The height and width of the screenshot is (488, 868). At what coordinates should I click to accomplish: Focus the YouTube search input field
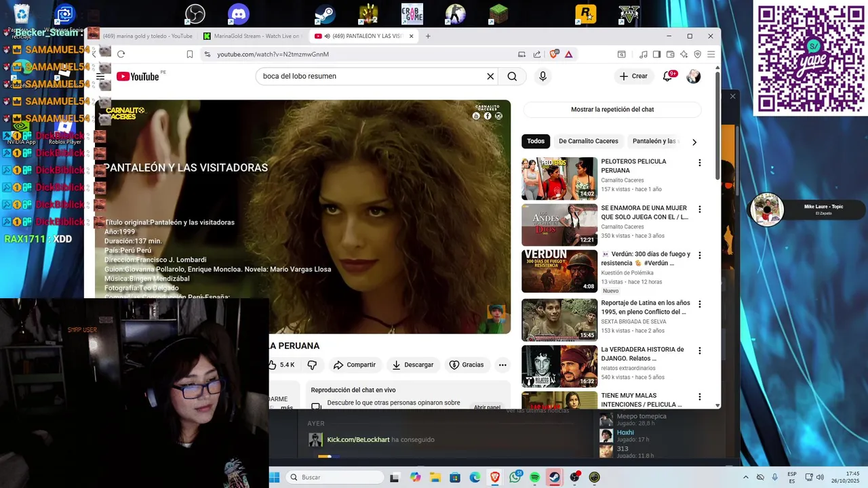point(372,77)
